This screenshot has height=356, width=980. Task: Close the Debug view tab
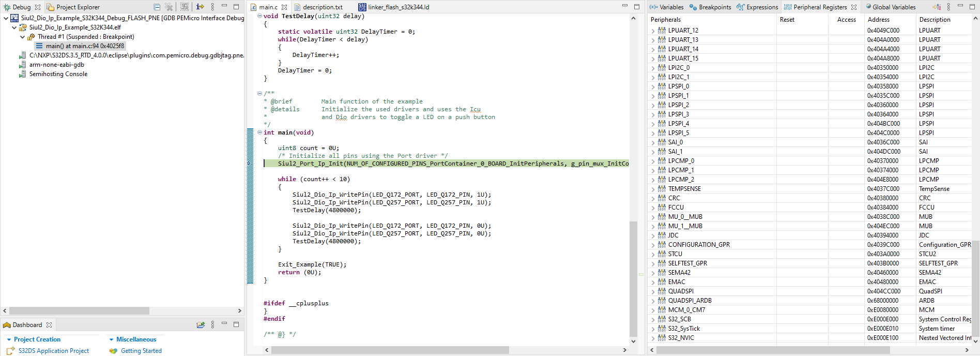click(x=38, y=7)
